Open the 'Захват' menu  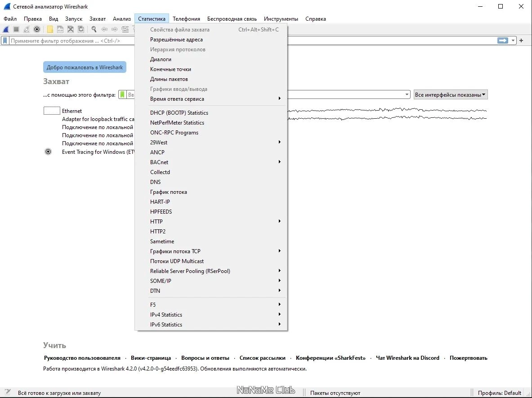coord(98,18)
